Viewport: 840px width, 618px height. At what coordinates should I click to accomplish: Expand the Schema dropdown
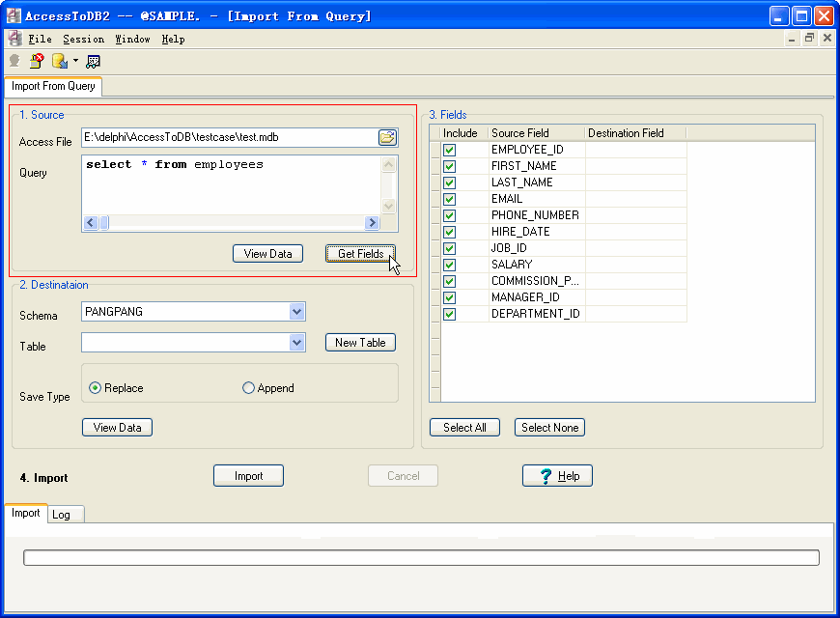296,311
